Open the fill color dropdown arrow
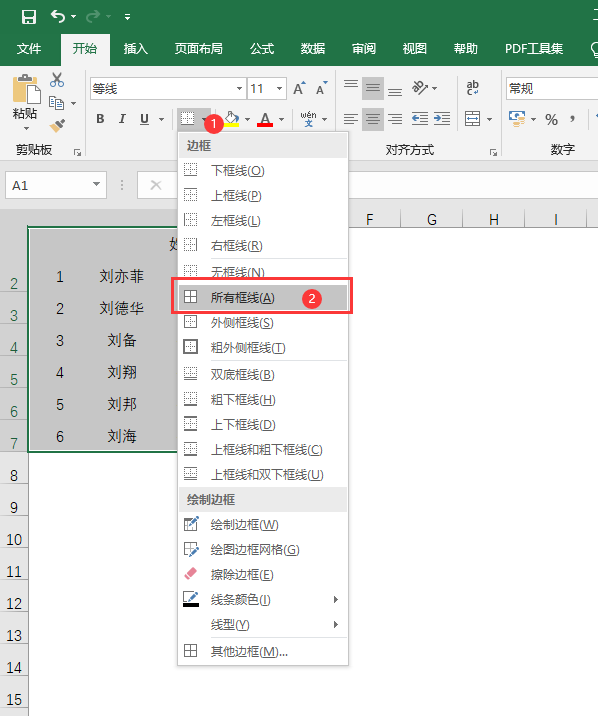The image size is (598, 716). [x=247, y=120]
